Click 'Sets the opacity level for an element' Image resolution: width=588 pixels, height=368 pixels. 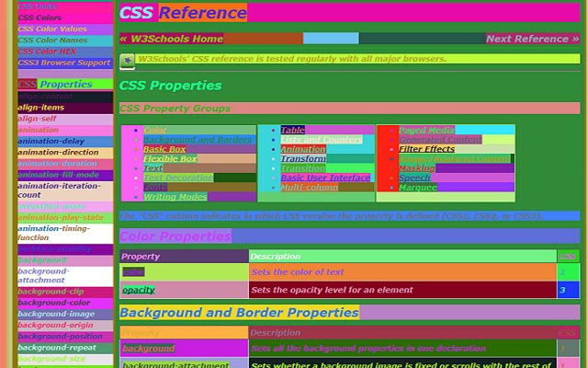[332, 290]
